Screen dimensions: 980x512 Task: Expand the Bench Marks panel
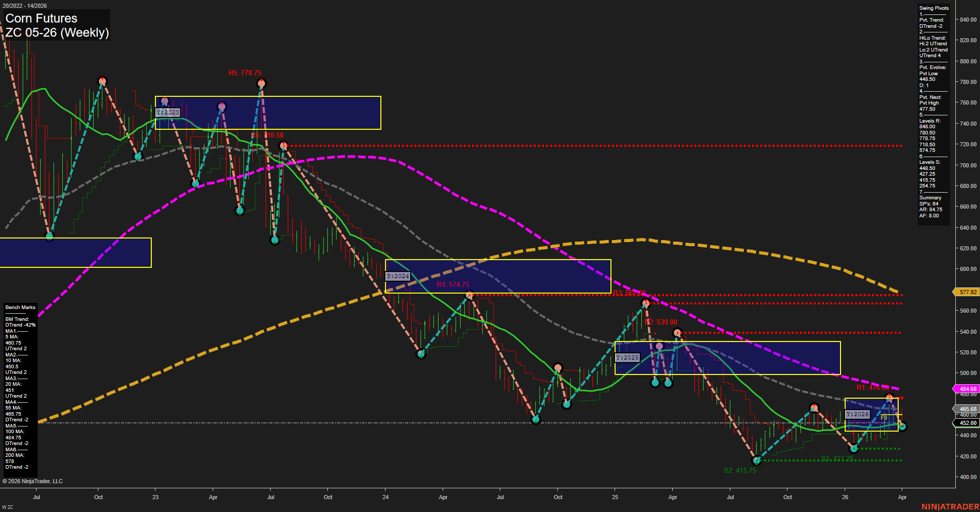point(20,307)
